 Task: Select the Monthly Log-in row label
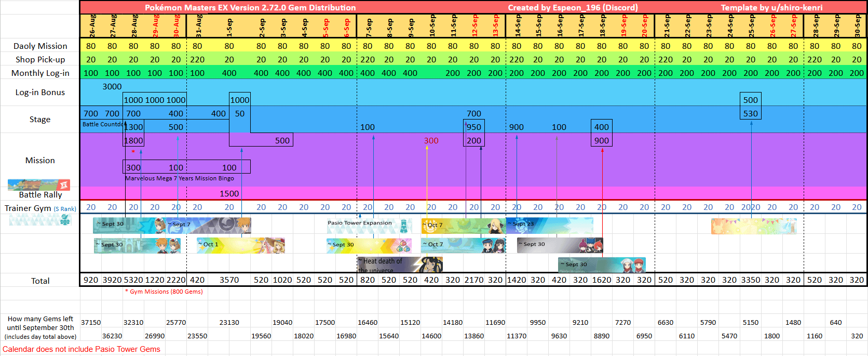click(40, 73)
